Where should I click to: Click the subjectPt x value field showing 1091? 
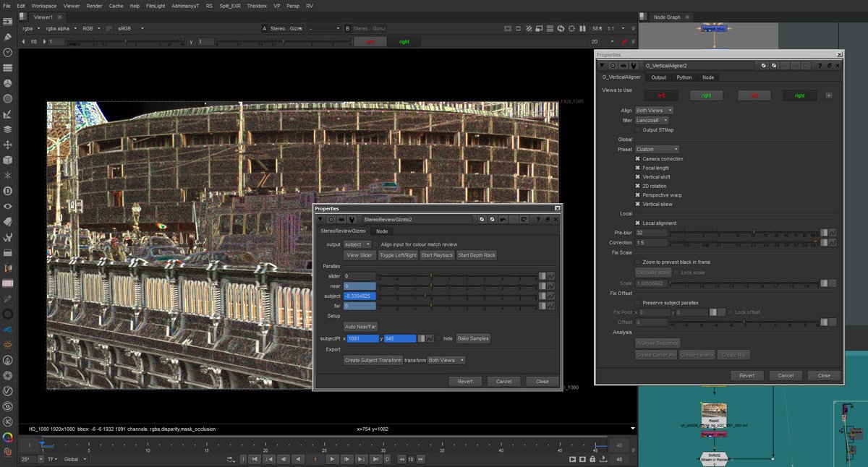click(362, 338)
